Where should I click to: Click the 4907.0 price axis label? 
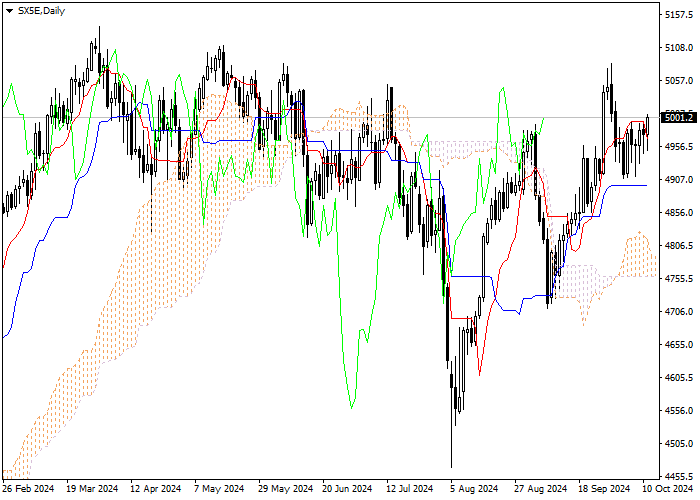[679, 180]
